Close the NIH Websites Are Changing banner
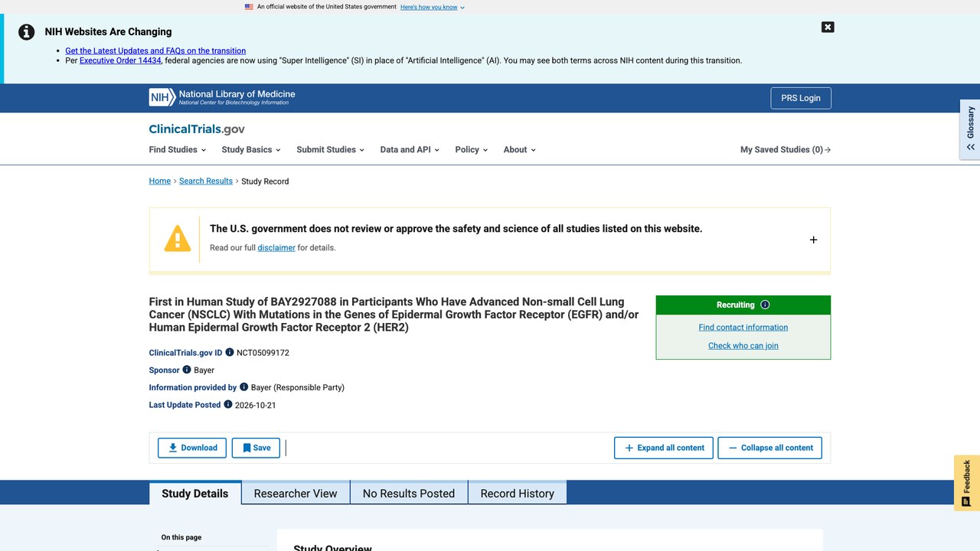This screenshot has width=980, height=551. tap(828, 27)
